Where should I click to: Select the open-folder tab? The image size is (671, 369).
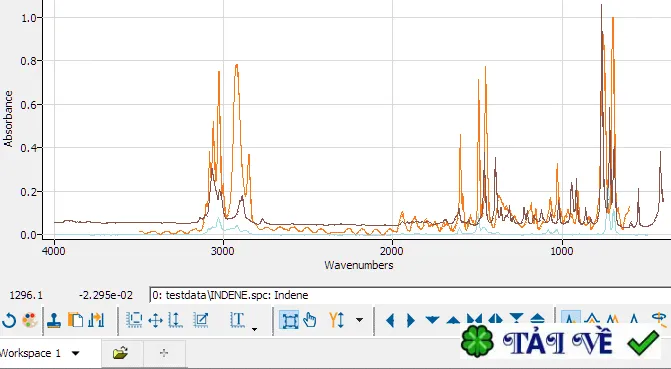pyautogui.click(x=121, y=353)
